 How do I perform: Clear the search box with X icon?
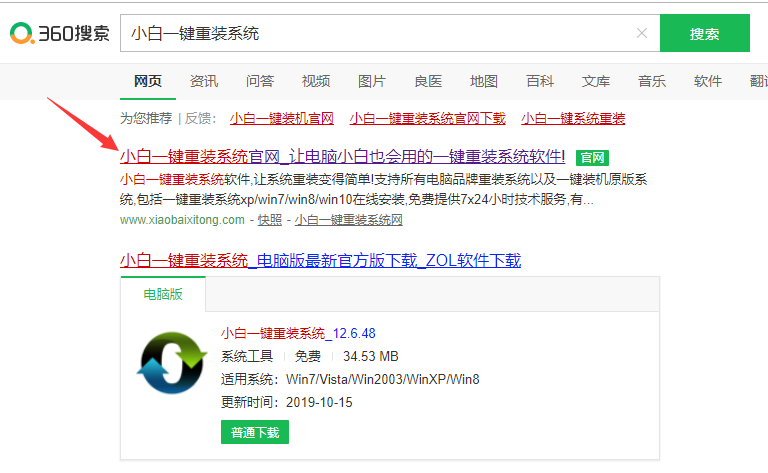[642, 33]
